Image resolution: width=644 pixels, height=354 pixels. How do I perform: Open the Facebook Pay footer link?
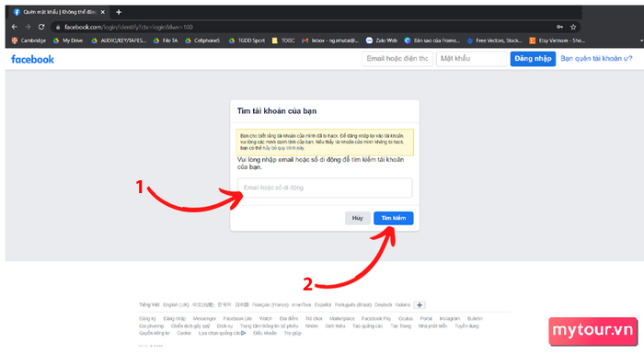tap(376, 319)
